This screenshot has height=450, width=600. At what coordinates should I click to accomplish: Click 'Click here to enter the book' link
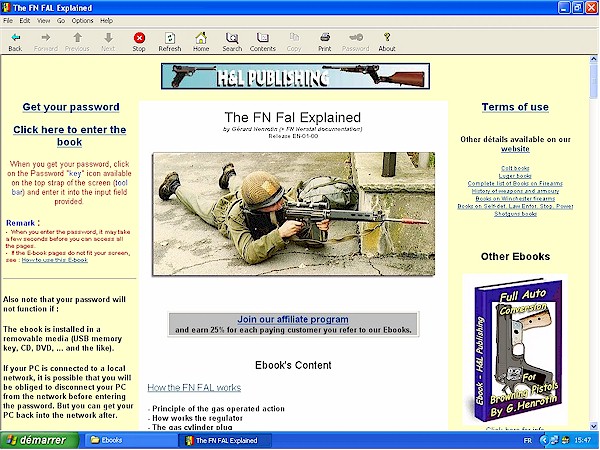pyautogui.click(x=70, y=136)
